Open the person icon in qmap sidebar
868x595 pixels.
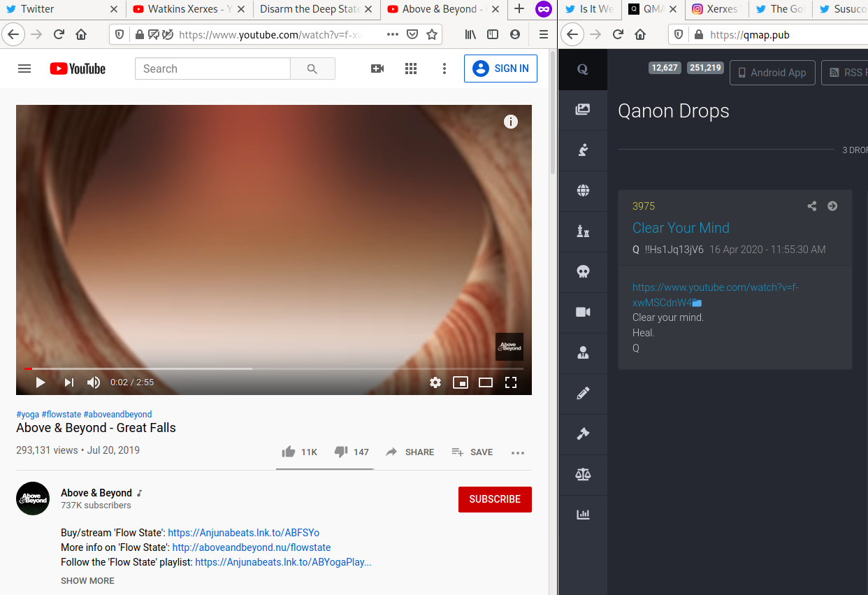point(583,352)
